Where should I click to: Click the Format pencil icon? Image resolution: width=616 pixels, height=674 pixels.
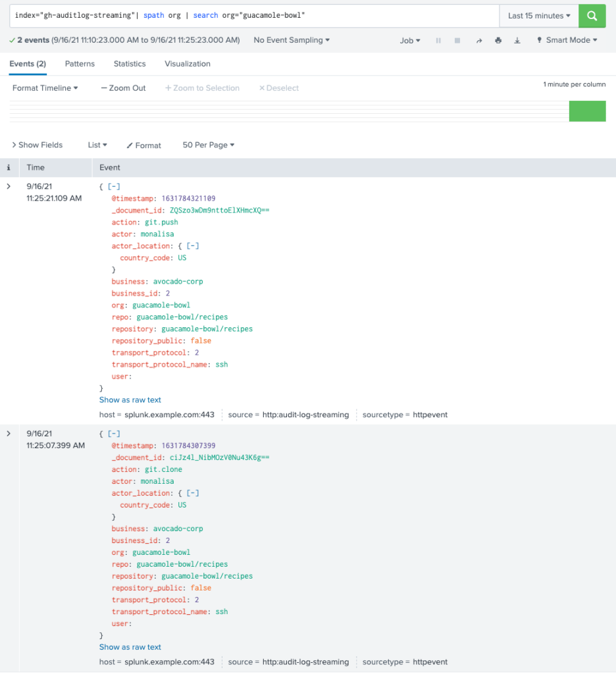[131, 145]
